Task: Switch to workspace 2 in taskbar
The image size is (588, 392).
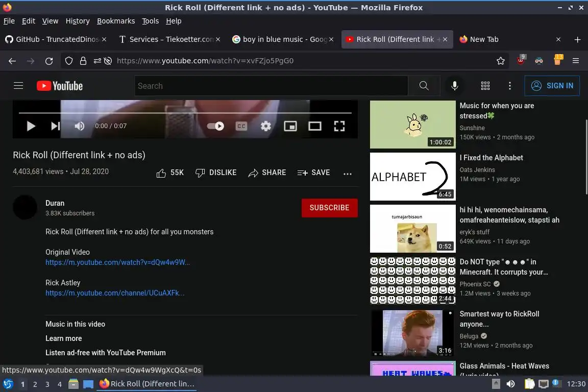Action: (x=35, y=384)
